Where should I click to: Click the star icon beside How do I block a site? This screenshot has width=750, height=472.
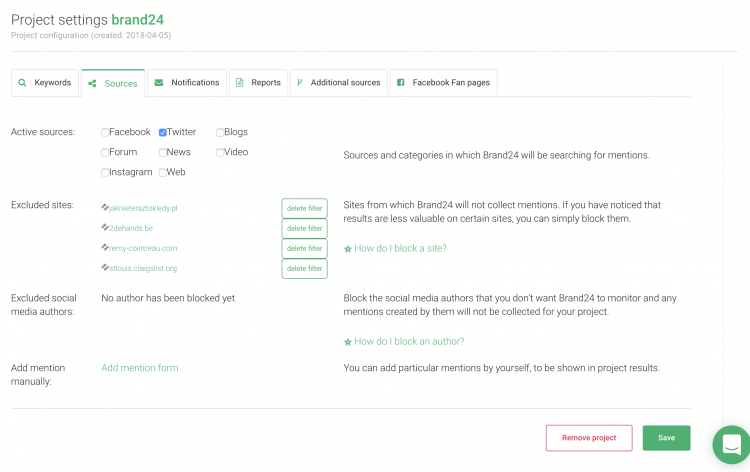pyautogui.click(x=348, y=249)
